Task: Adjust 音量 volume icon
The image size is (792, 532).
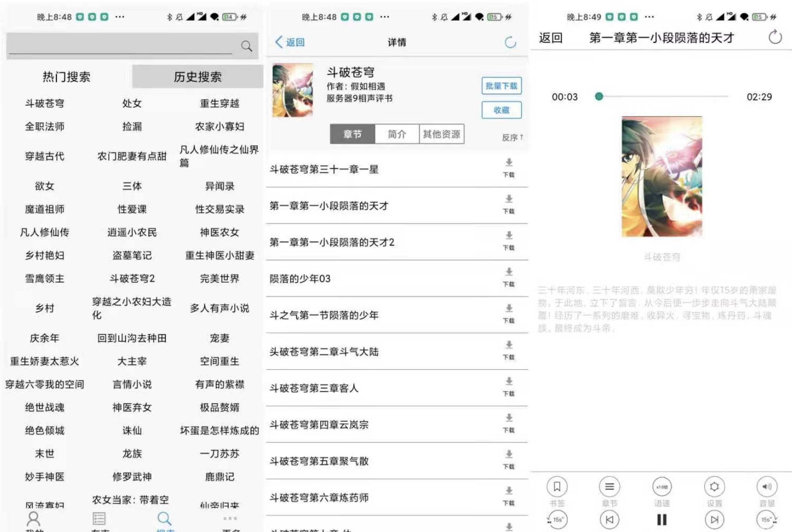Action: click(767, 487)
